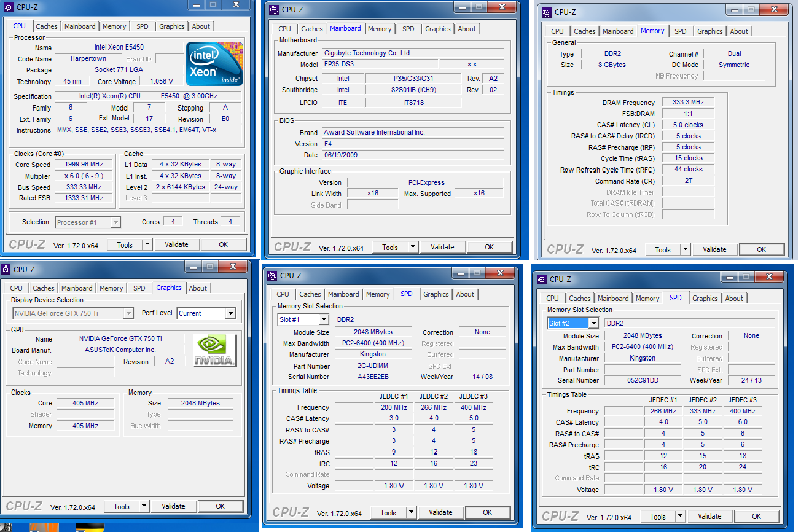The width and height of the screenshot is (801, 532).
Task: Click the CPU-Z title icon in the Memory window
Action: [x=547, y=12]
